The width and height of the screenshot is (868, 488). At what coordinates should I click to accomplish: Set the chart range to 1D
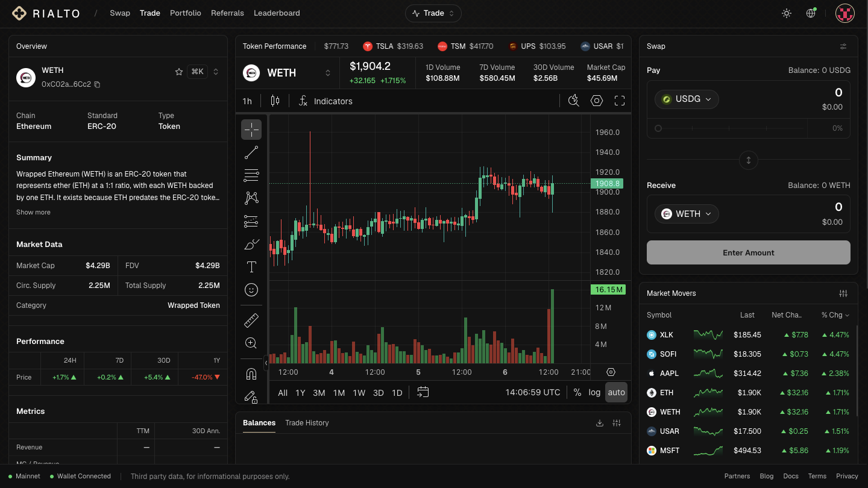397,393
